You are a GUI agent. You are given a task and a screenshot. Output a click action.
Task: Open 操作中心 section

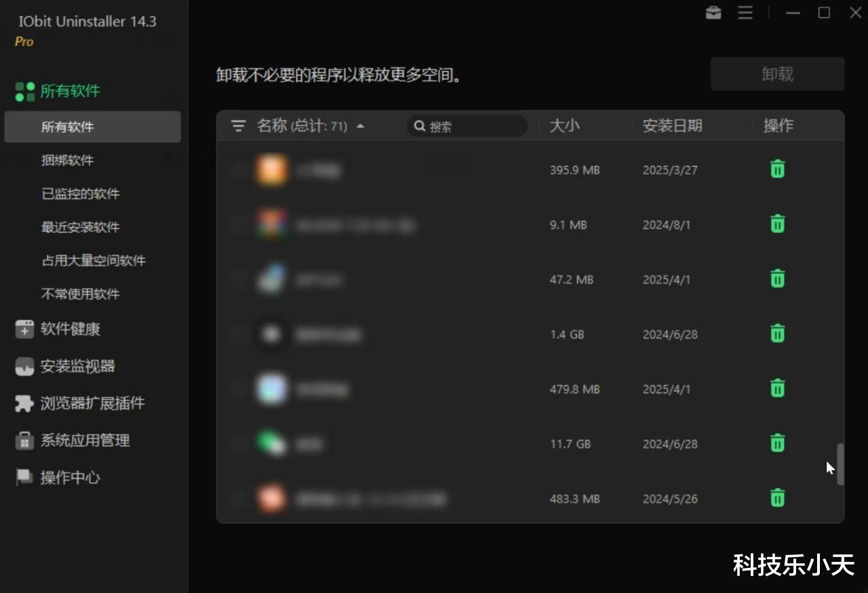click(x=70, y=478)
